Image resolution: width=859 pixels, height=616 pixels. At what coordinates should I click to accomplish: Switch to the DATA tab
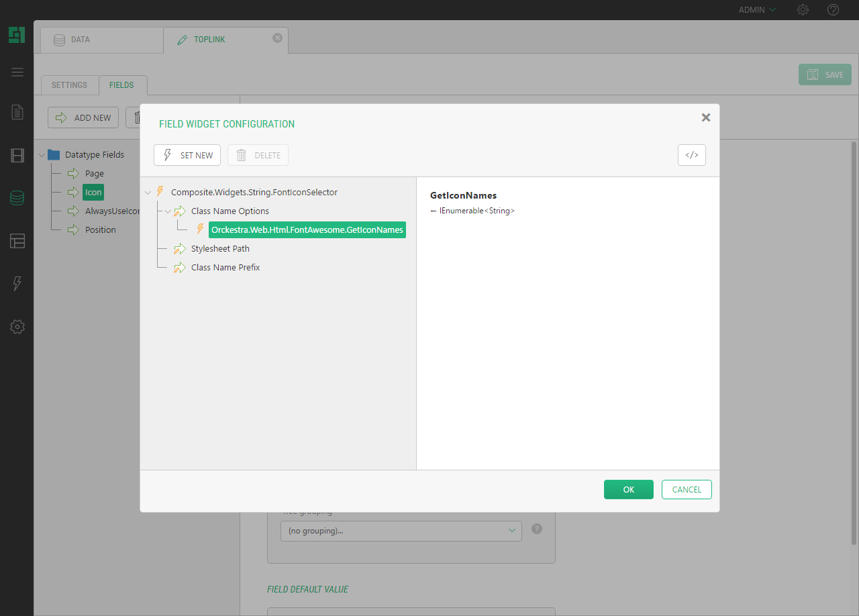(x=81, y=40)
